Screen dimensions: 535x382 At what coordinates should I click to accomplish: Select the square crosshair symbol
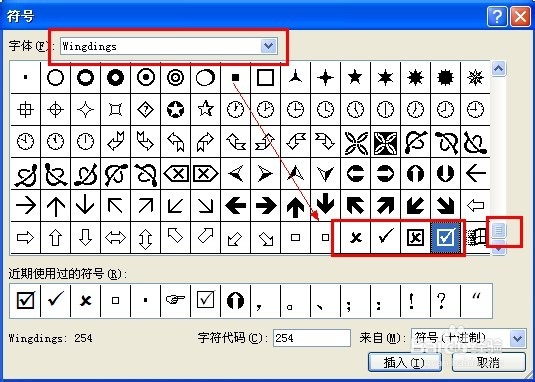click(x=26, y=110)
